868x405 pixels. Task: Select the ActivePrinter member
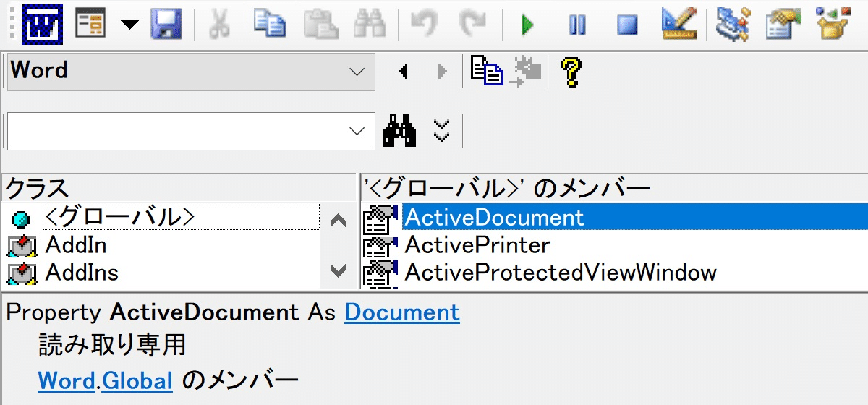477,245
